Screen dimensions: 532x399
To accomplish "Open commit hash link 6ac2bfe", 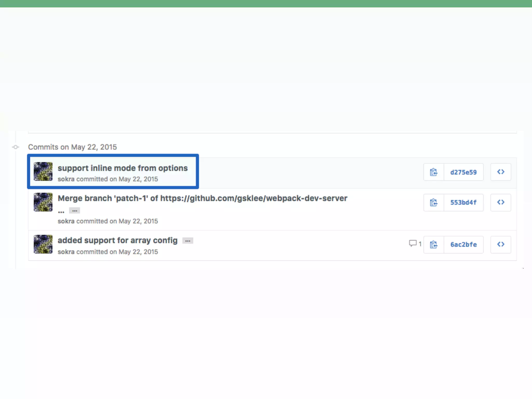I will [x=463, y=244].
